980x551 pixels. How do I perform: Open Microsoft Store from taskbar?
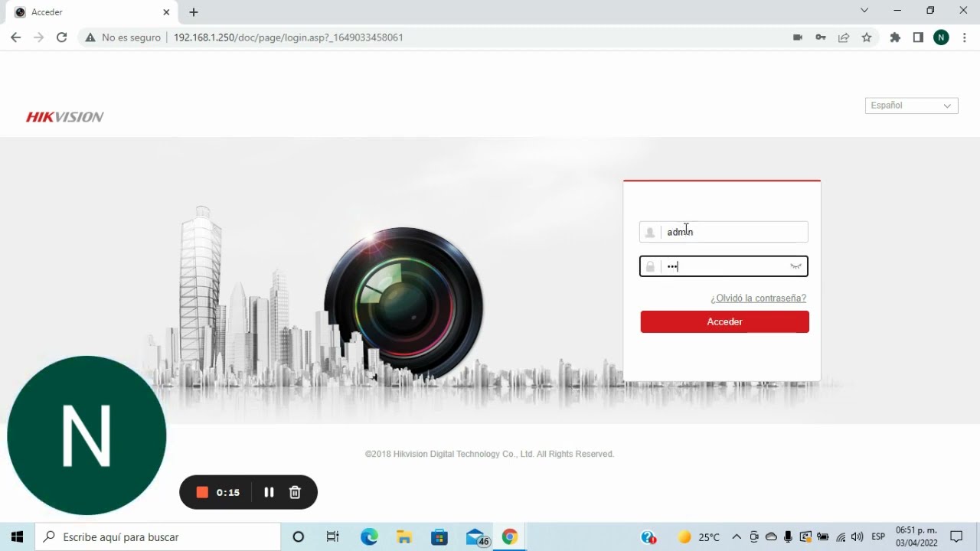click(439, 537)
